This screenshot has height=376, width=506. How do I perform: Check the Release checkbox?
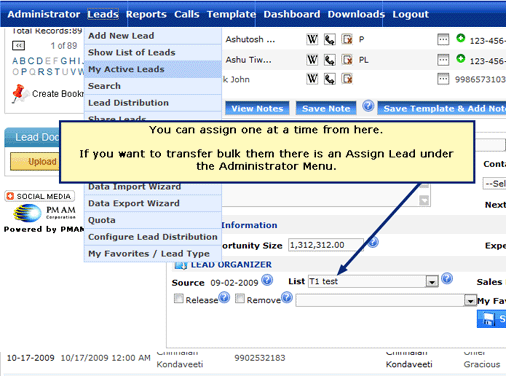click(x=179, y=298)
